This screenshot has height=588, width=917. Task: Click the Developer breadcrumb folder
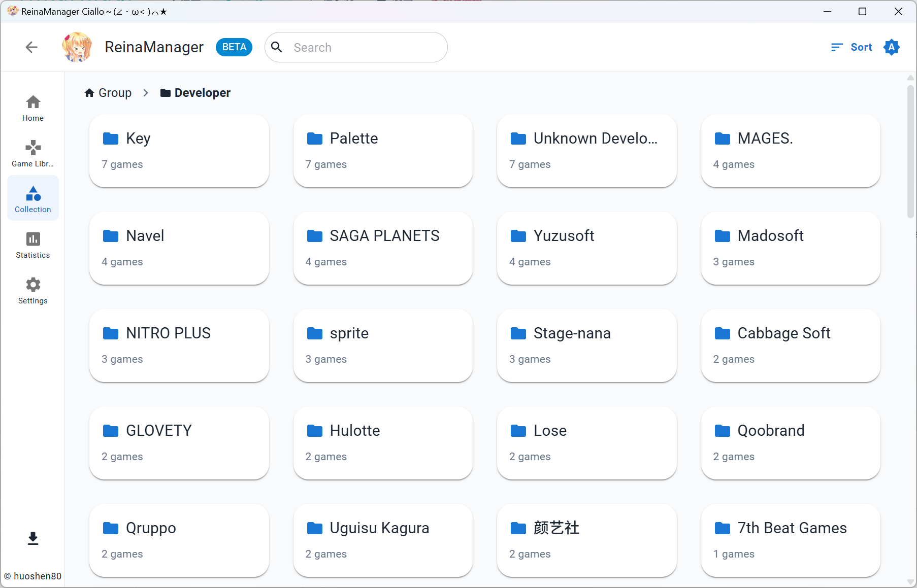pos(195,93)
